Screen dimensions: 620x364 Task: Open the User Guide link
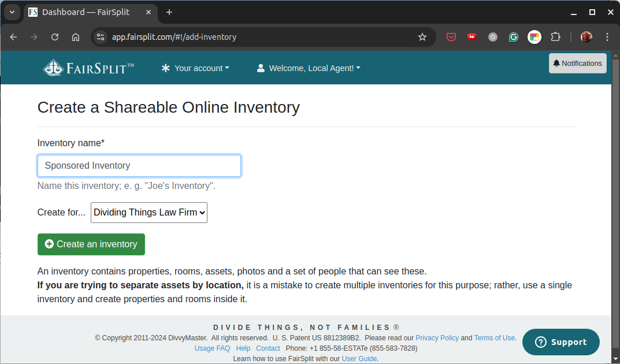(359, 358)
